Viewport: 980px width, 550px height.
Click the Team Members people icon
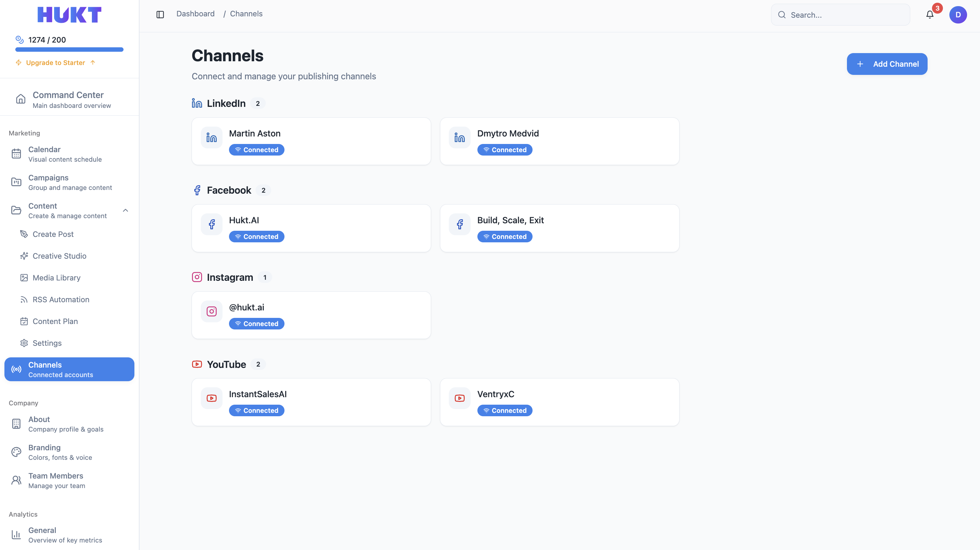[16, 480]
